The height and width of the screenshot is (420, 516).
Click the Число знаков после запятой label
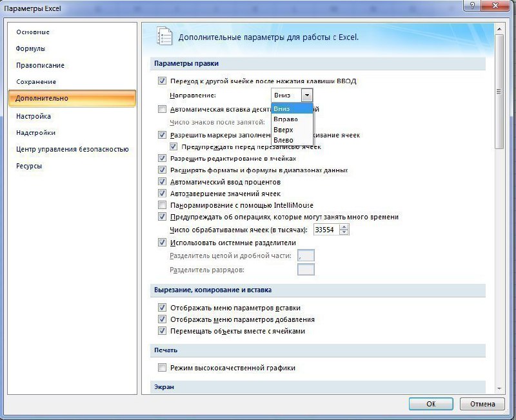(x=217, y=123)
